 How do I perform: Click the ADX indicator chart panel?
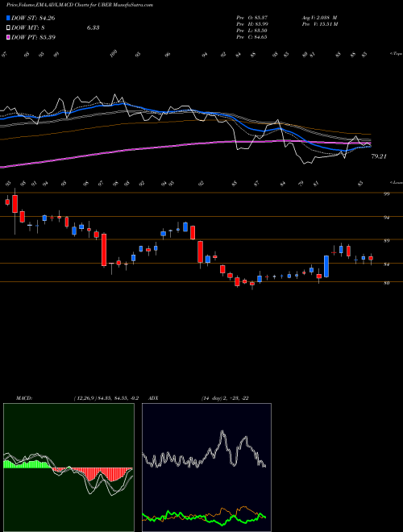tap(206, 468)
